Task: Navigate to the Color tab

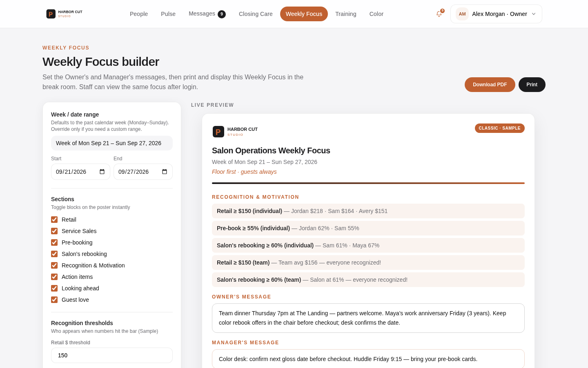Action: (x=376, y=14)
